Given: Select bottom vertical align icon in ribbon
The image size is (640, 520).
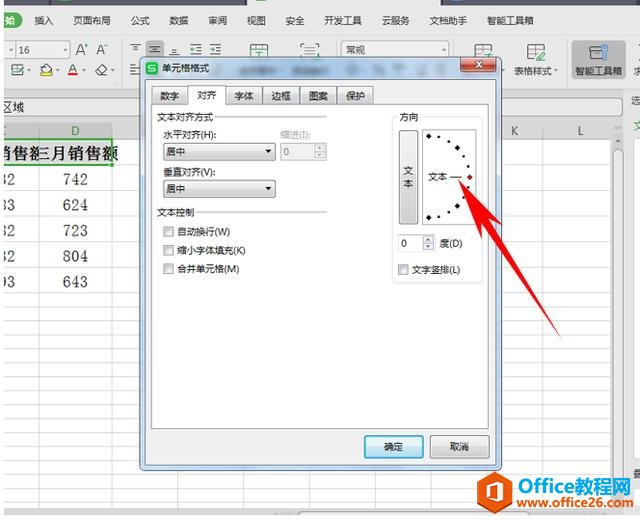Looking at the screenshot, I should point(174,50).
